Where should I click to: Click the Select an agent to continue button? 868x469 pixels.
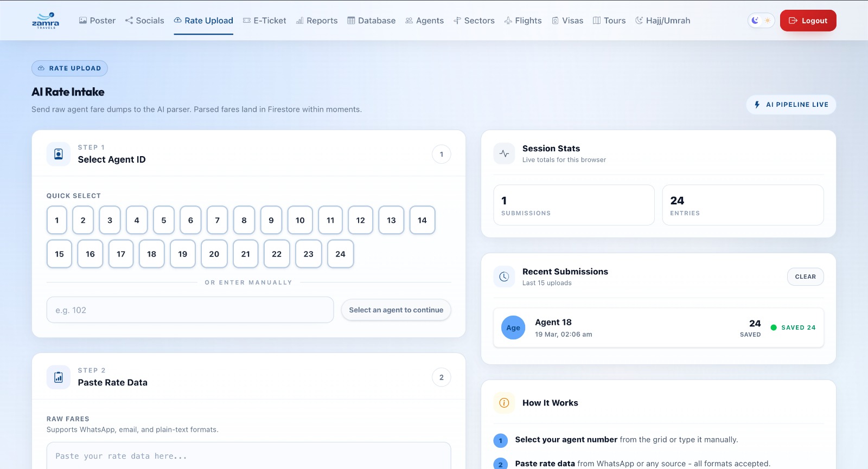(396, 310)
